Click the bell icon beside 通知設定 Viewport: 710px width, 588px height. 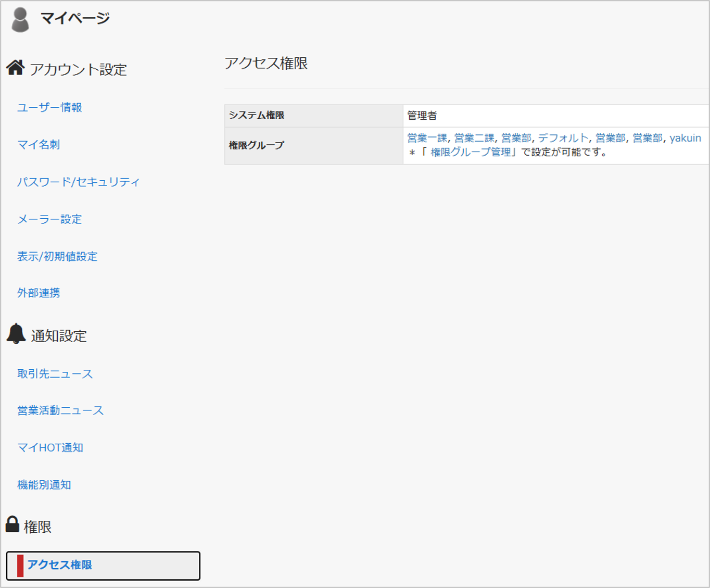[x=16, y=333]
